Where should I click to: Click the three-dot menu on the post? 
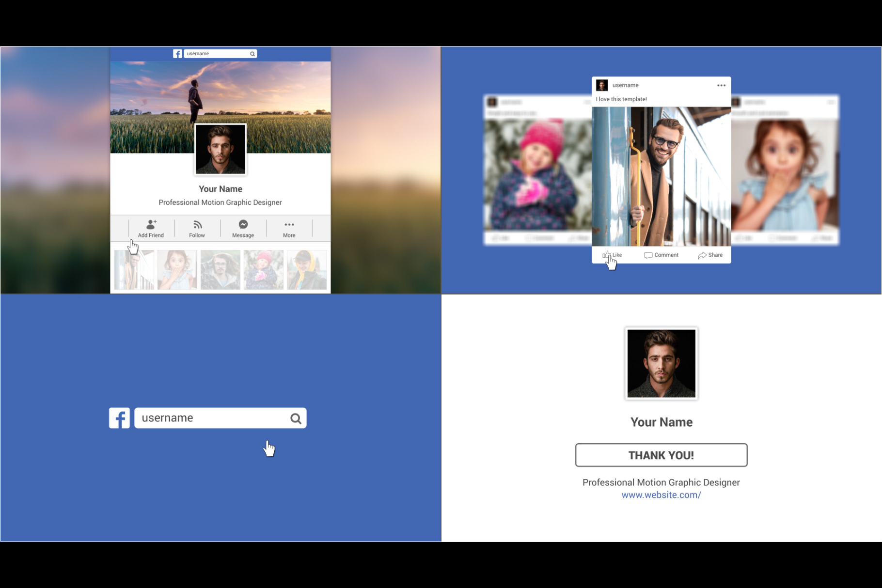721,86
